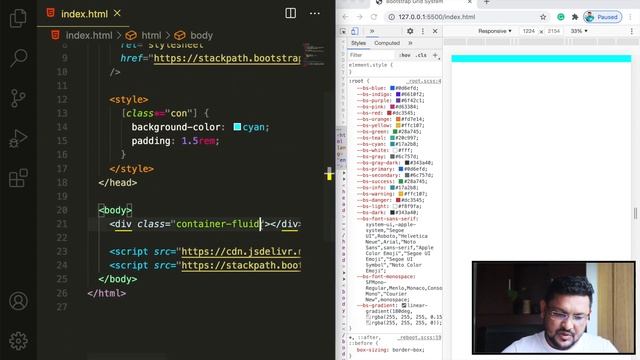This screenshot has width=640, height=360.
Task: Toggle the .cls class editor
Action: pos(421,55)
